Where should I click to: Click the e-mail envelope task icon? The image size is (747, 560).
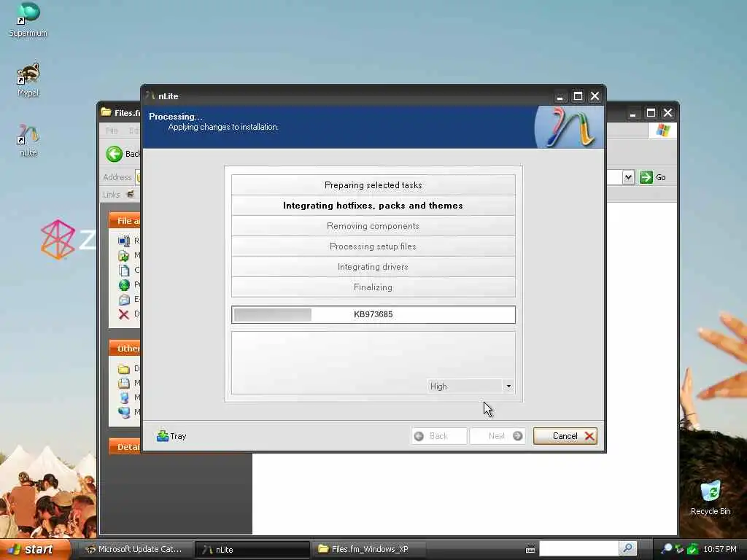pos(124,300)
